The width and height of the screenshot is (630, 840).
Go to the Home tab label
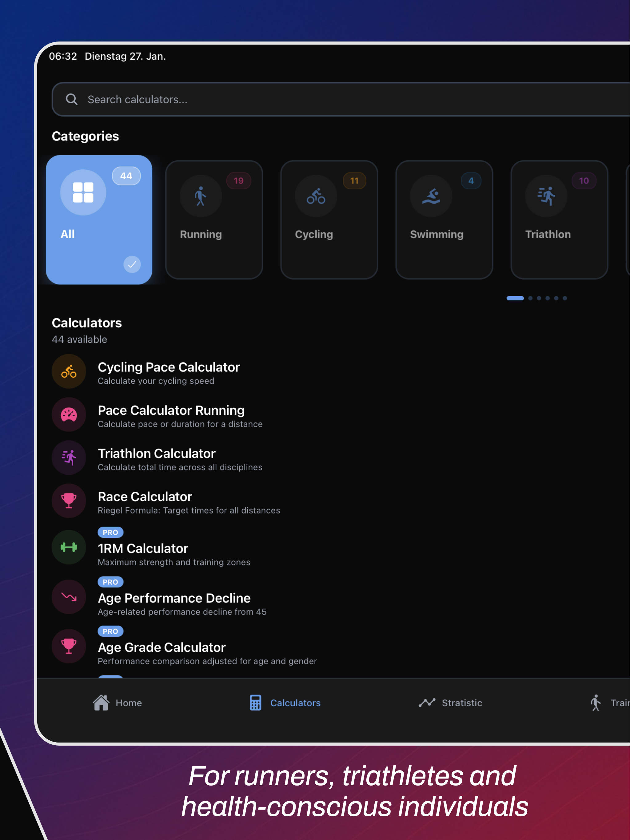[129, 703]
